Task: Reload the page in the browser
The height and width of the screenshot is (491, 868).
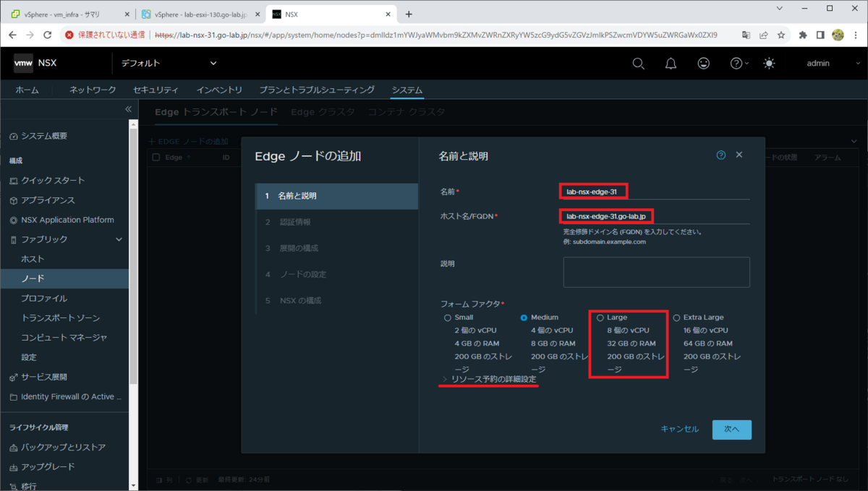Action: (48, 34)
